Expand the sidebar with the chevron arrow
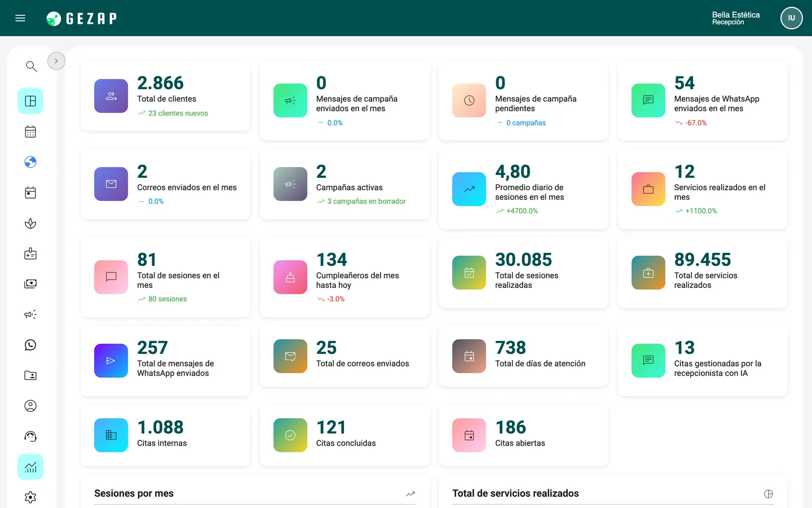The image size is (812, 508). [56, 61]
